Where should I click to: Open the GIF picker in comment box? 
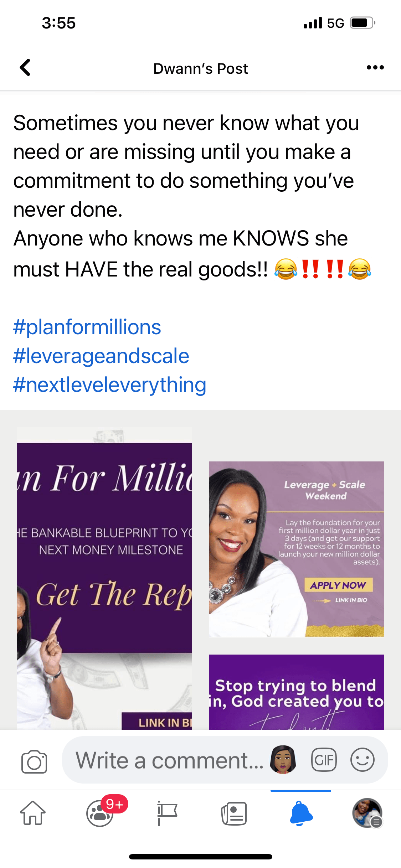324,760
